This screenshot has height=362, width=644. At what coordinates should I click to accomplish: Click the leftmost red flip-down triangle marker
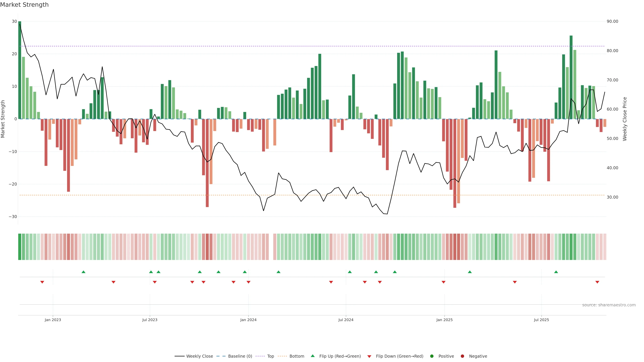pos(42,282)
